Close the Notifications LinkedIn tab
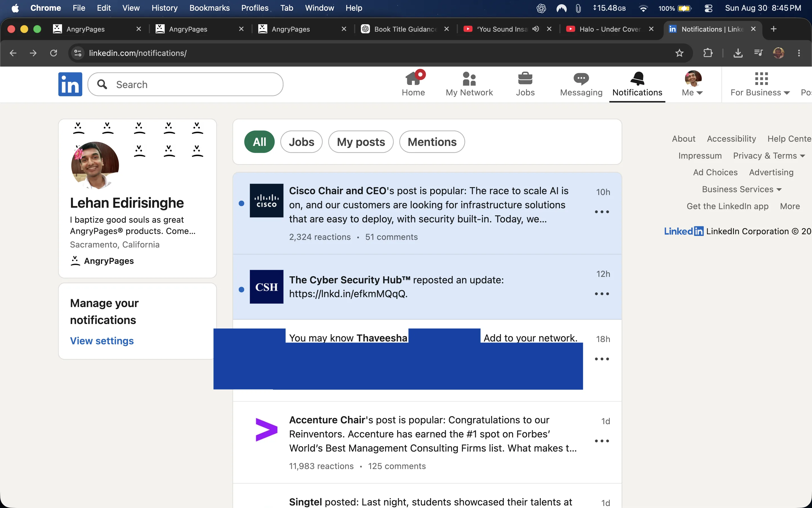The image size is (812, 508). coord(753,29)
